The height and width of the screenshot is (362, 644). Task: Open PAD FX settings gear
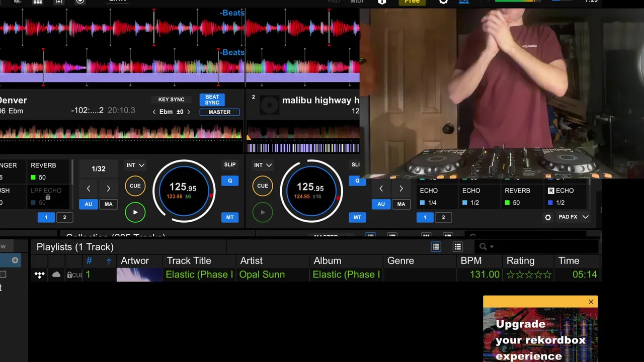548,217
